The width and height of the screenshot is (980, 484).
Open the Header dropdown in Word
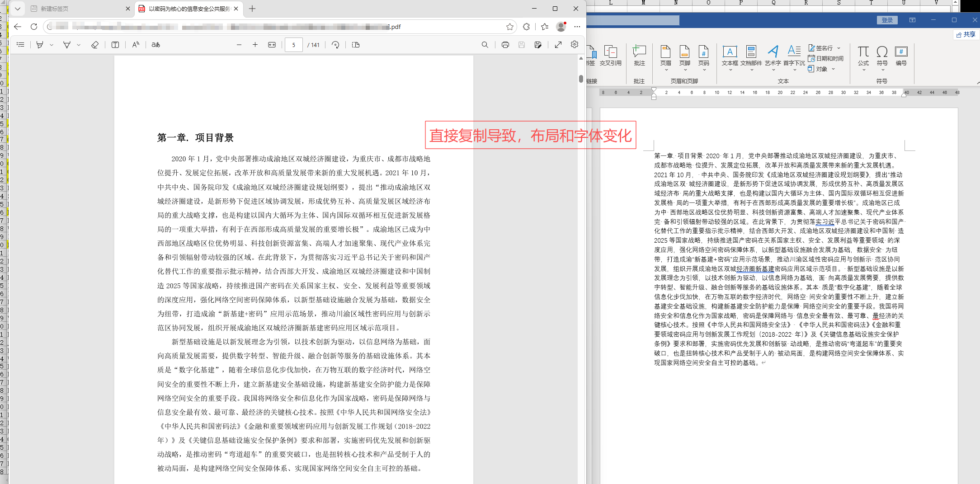point(665,58)
